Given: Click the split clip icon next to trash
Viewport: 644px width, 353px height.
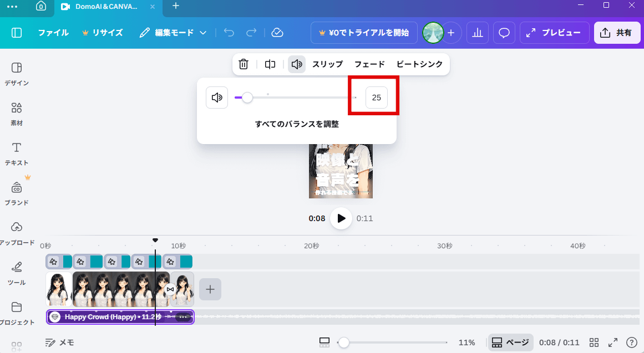Looking at the screenshot, I should point(270,64).
